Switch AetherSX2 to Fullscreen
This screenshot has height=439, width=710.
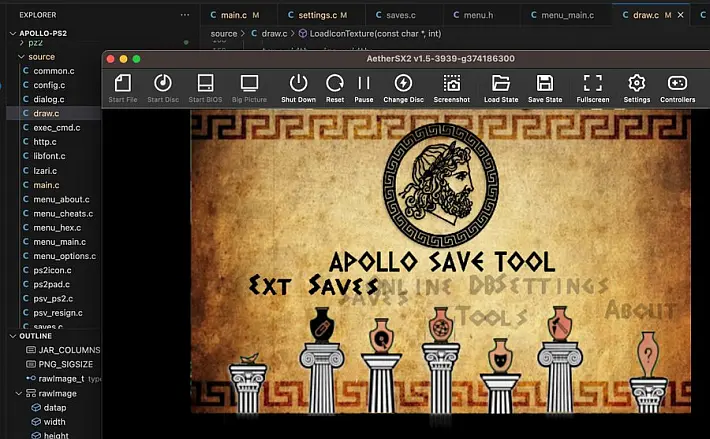(x=593, y=88)
